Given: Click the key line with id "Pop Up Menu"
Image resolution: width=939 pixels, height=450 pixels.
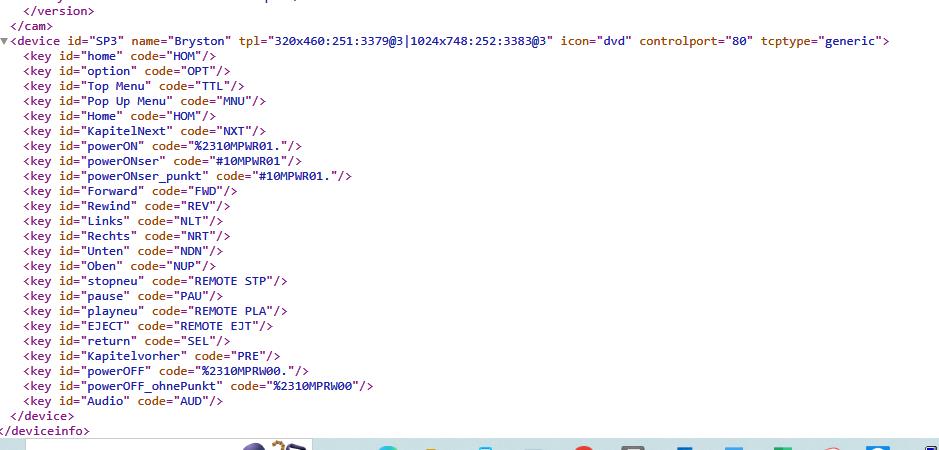Looking at the screenshot, I should click(144, 101).
